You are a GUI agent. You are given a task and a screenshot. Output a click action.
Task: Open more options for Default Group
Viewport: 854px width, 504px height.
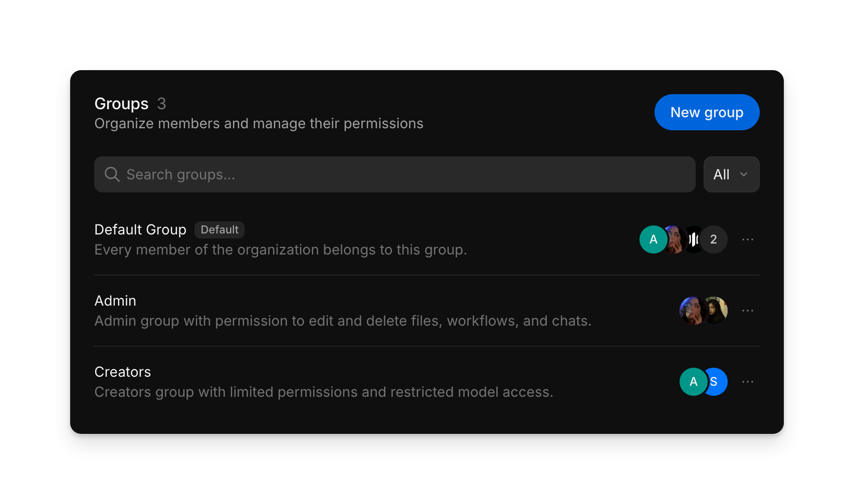pyautogui.click(x=748, y=239)
